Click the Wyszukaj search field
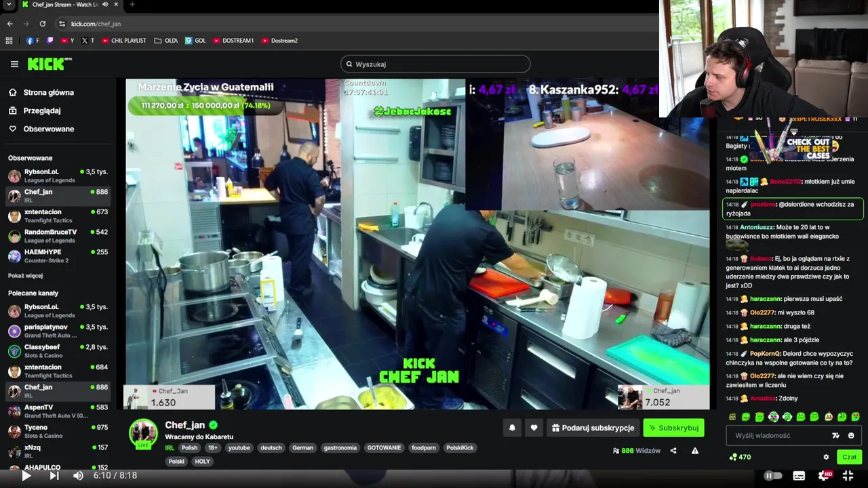This screenshot has height=488, width=868. [x=435, y=64]
